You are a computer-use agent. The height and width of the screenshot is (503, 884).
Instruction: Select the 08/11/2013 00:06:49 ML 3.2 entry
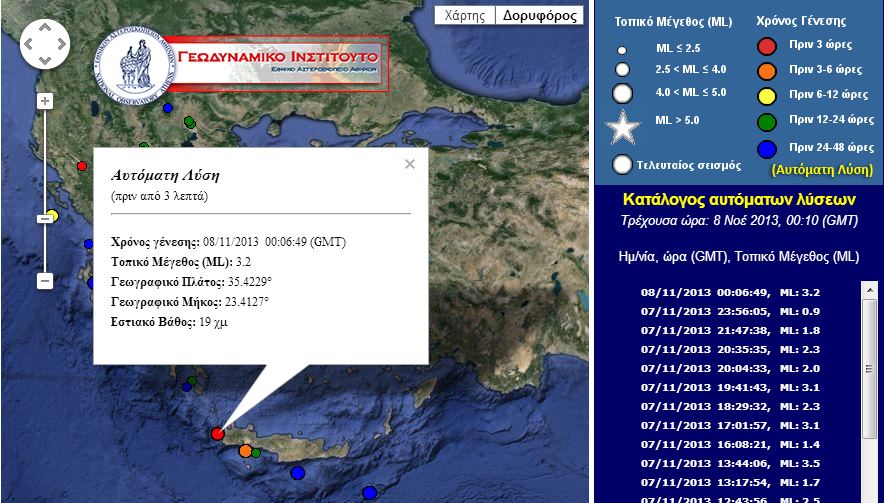pyautogui.click(x=730, y=292)
